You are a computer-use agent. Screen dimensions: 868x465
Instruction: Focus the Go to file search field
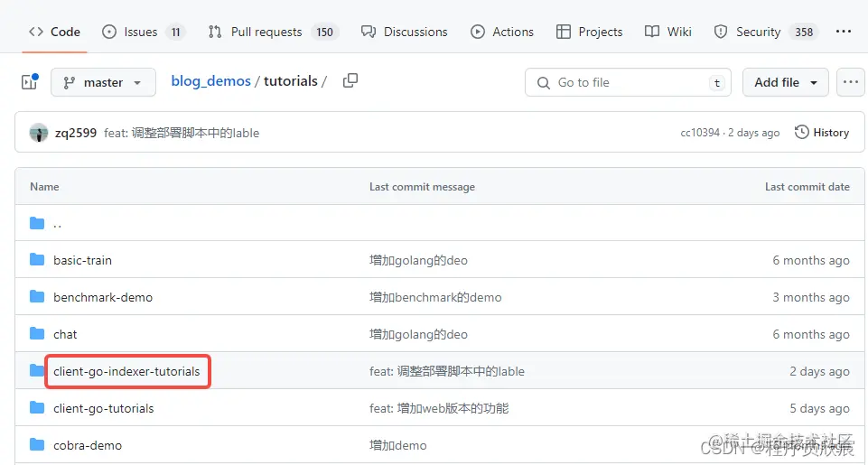pos(628,82)
